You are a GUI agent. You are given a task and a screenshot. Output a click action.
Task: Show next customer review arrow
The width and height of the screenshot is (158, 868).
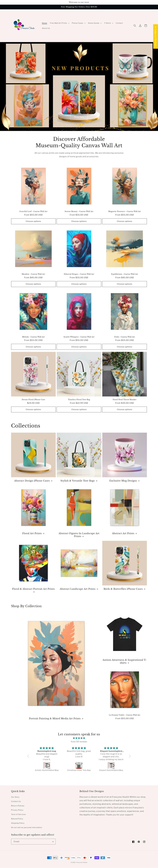click(x=130, y=756)
